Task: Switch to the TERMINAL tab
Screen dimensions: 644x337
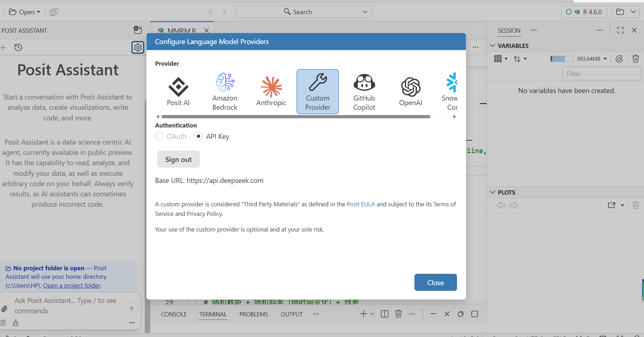Action: pos(213,314)
